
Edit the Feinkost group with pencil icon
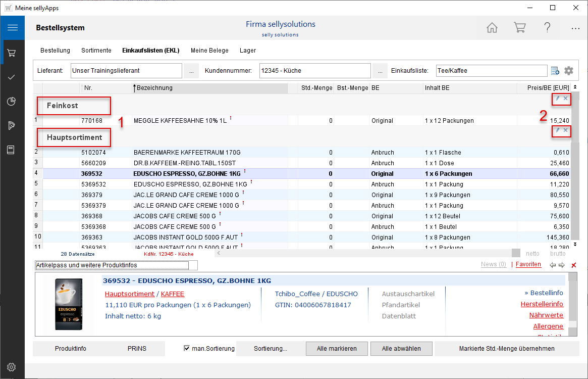coord(558,99)
